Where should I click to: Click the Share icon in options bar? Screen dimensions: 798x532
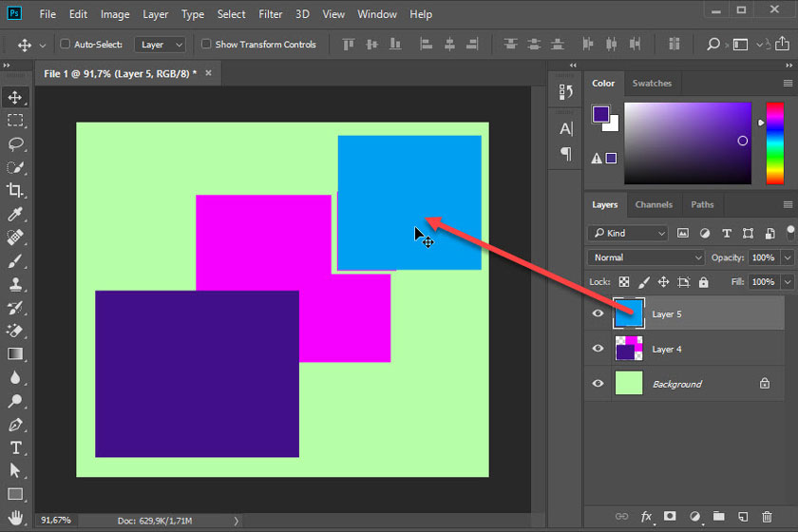pos(782,44)
